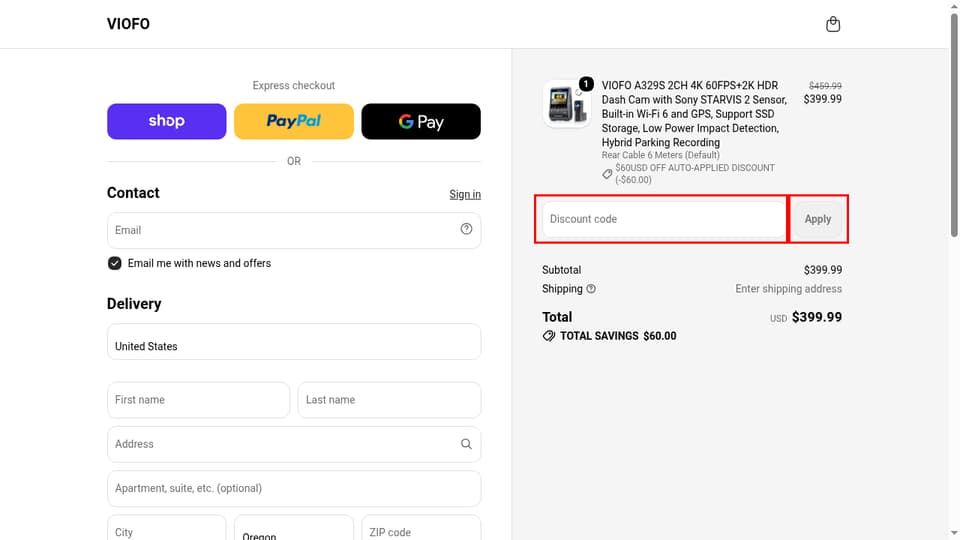Pay with Google Pay express button
Screen dimensions: 960x540
click(x=421, y=121)
